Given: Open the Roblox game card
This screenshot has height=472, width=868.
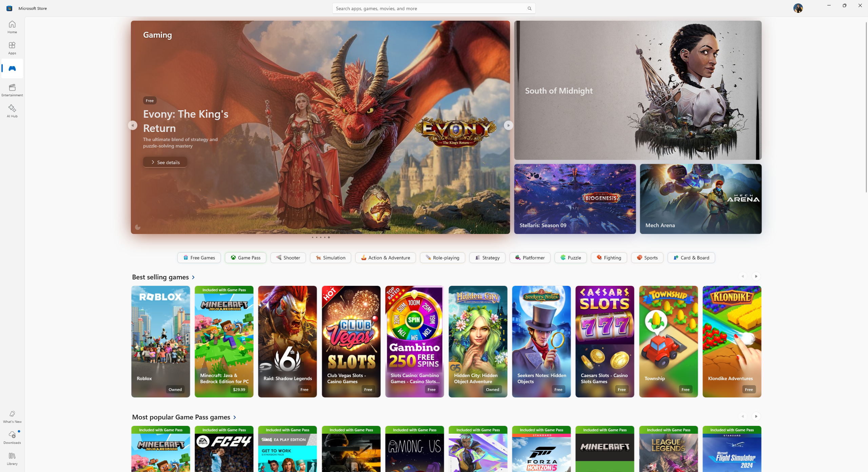Looking at the screenshot, I should 160,341.
